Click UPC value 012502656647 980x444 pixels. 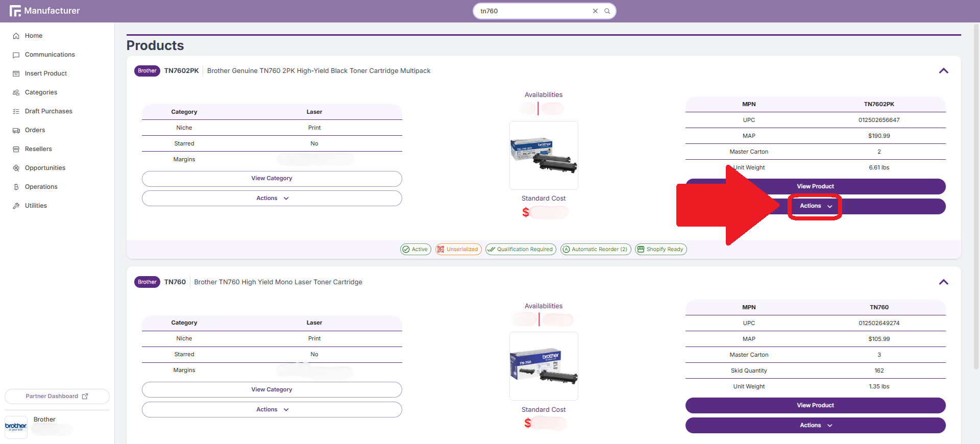pos(879,120)
